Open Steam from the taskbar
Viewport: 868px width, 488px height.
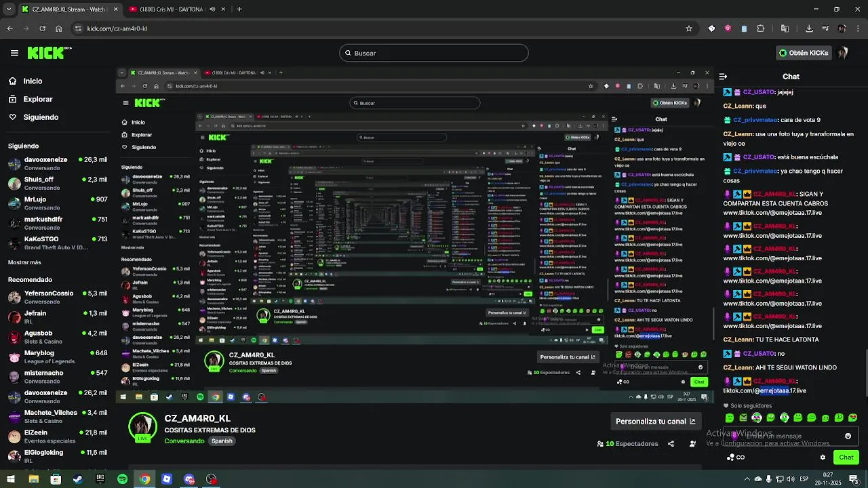78,479
